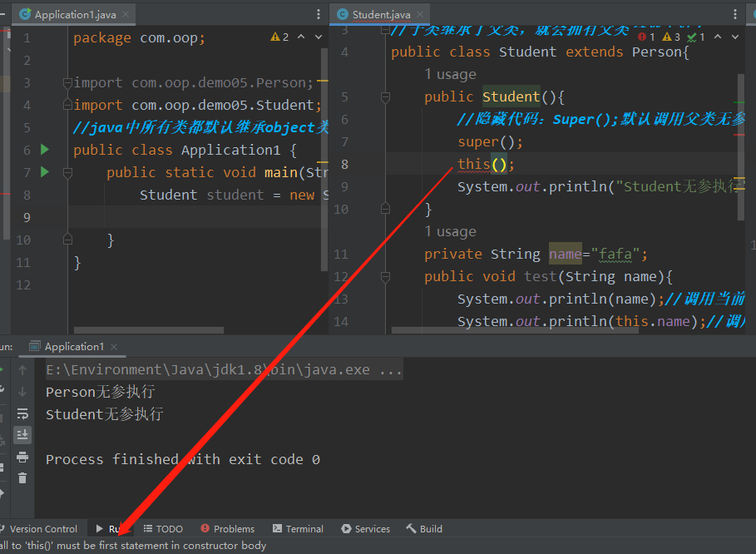Run Application1 class from line 6 gutter

coord(45,150)
